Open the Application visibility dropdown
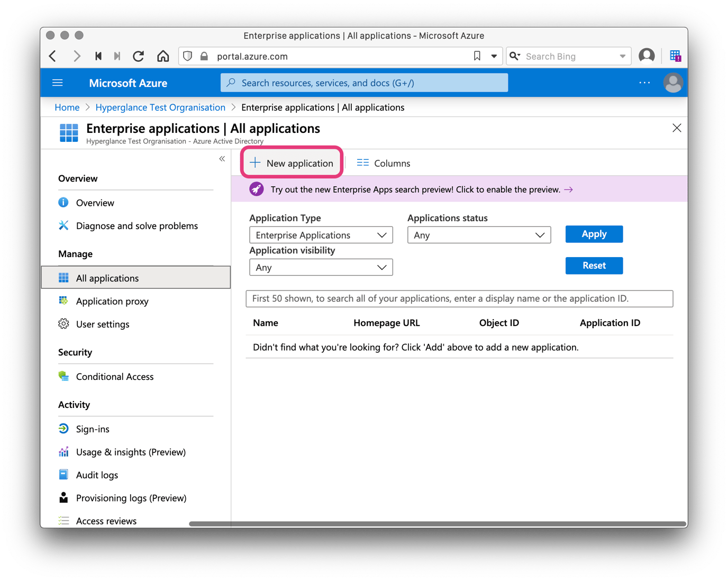The width and height of the screenshot is (728, 581). click(x=321, y=267)
